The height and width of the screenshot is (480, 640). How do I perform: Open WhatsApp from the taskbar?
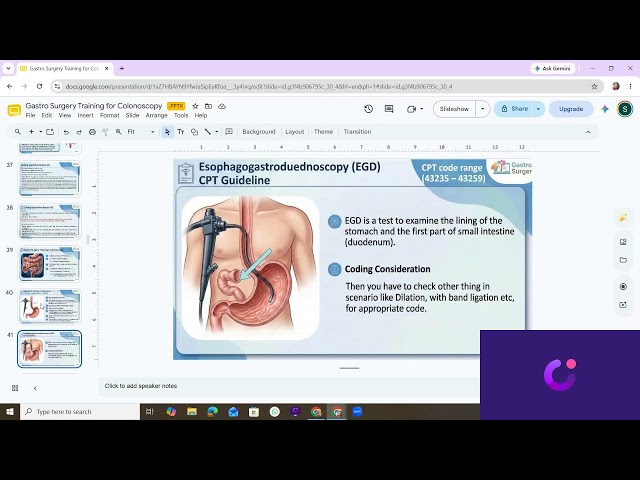coord(275,412)
